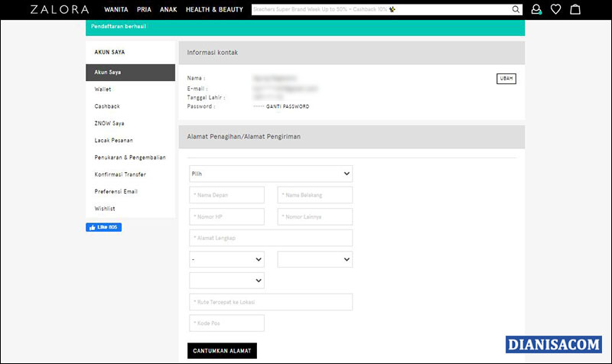Click the UBAH button
This screenshot has height=364, width=612.
[506, 78]
